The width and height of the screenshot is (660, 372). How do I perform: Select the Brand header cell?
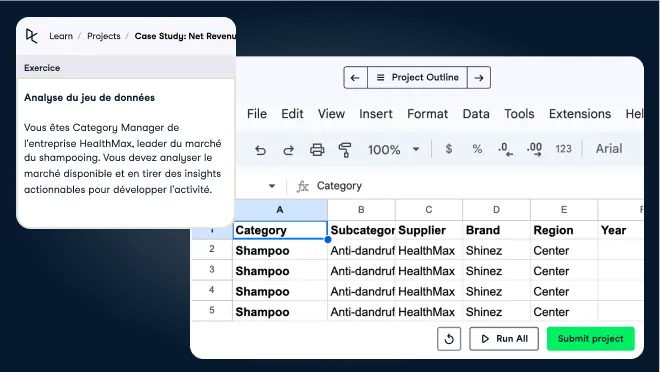click(496, 230)
